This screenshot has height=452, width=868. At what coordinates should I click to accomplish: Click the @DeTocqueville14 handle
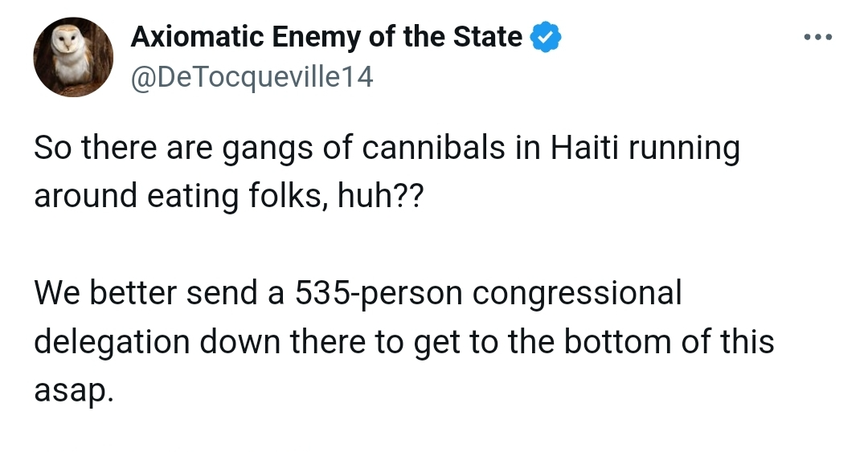[252, 78]
